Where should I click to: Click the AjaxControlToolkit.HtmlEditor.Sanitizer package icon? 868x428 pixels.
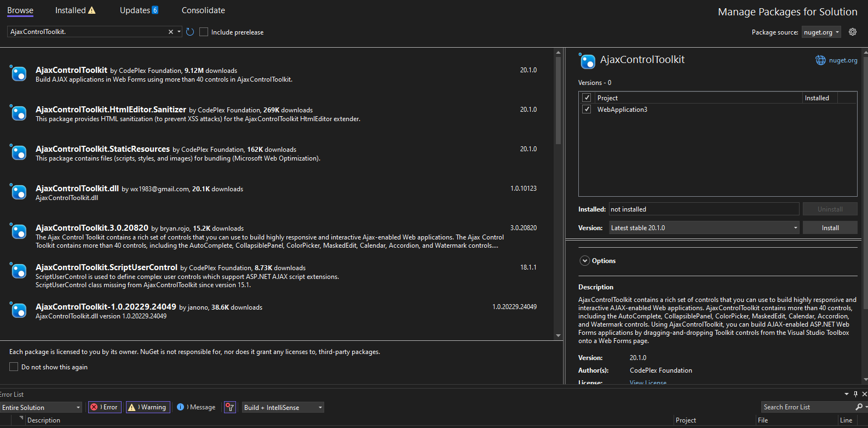point(18,112)
